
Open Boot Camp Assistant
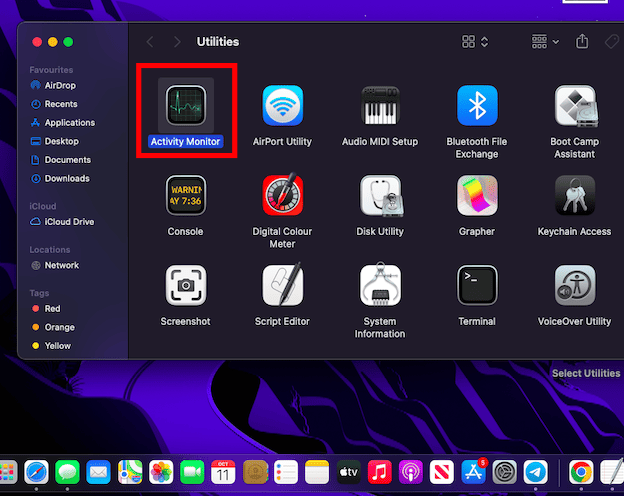[574, 106]
